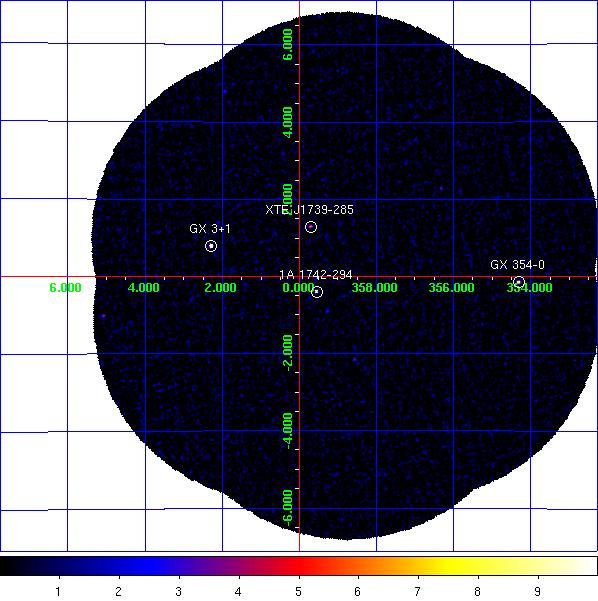This screenshot has width=598, height=601.
Task: Click the vertical 6.000 latitude label at top
Action: [288, 44]
